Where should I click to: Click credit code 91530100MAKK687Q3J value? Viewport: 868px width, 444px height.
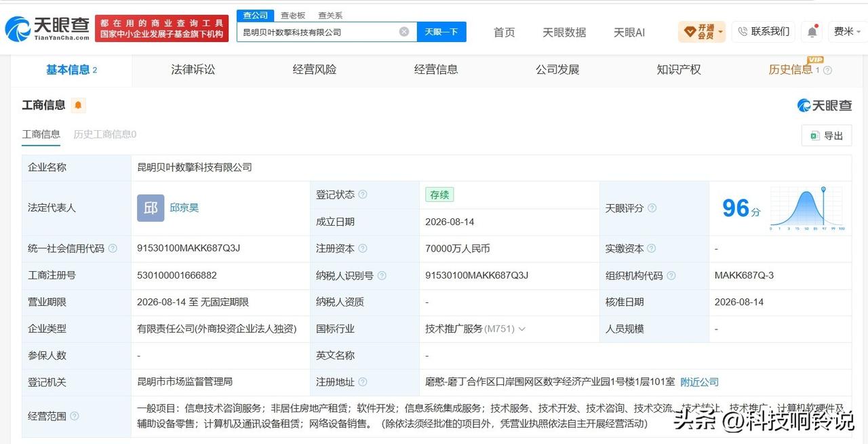(x=189, y=249)
